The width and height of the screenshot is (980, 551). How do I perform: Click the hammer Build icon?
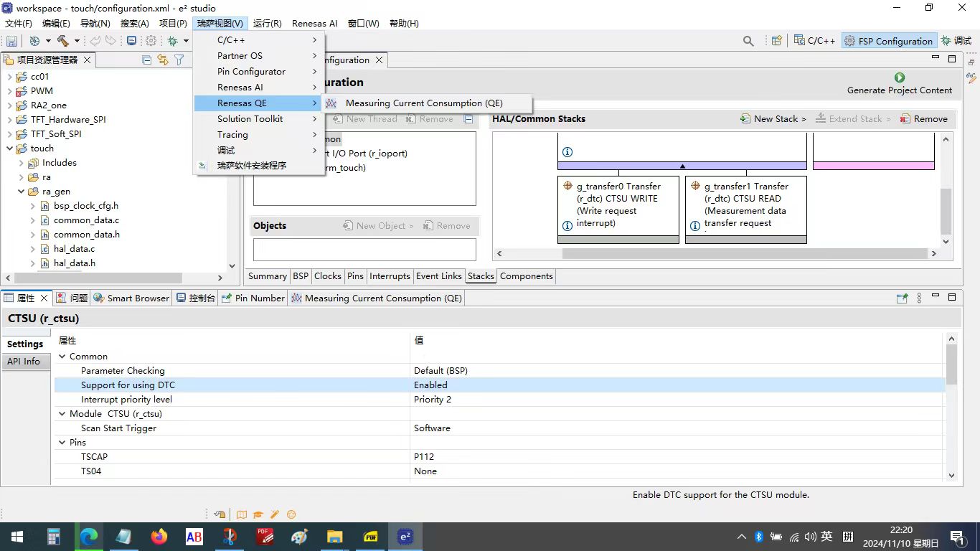coord(62,41)
